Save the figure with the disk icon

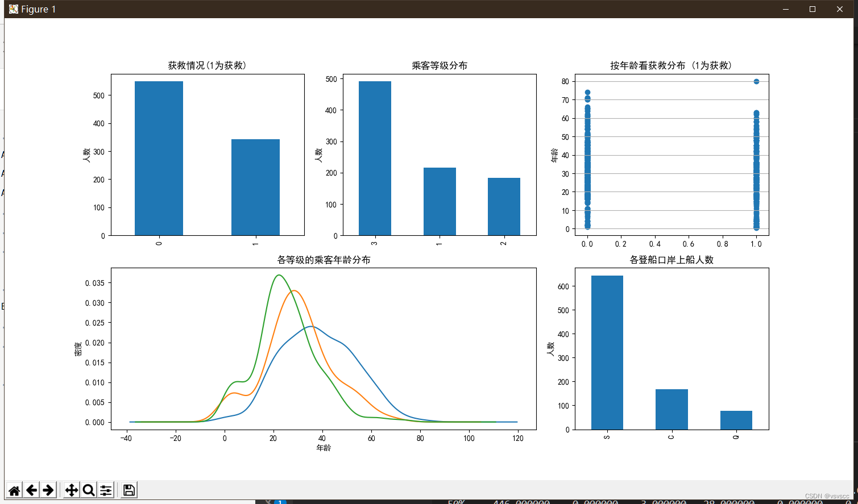point(129,490)
